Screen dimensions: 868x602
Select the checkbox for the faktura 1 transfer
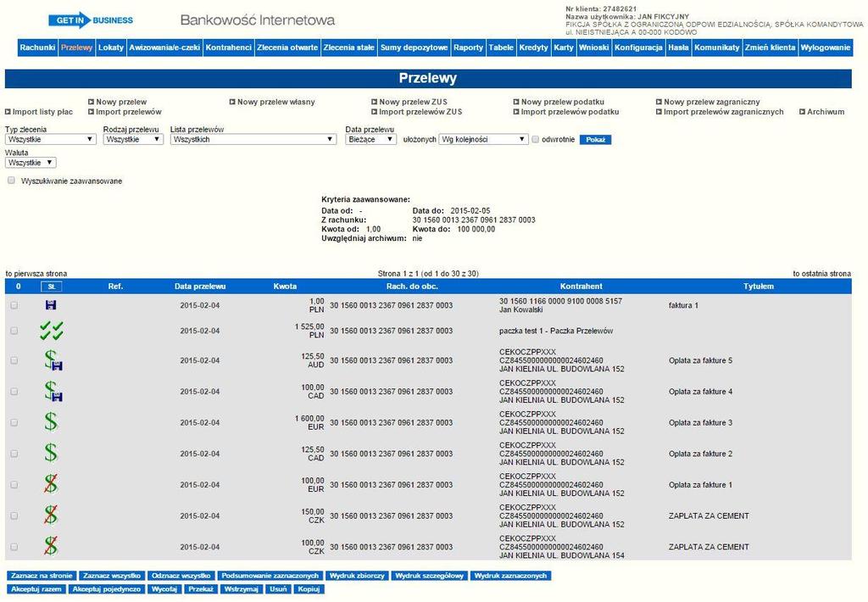(x=14, y=305)
